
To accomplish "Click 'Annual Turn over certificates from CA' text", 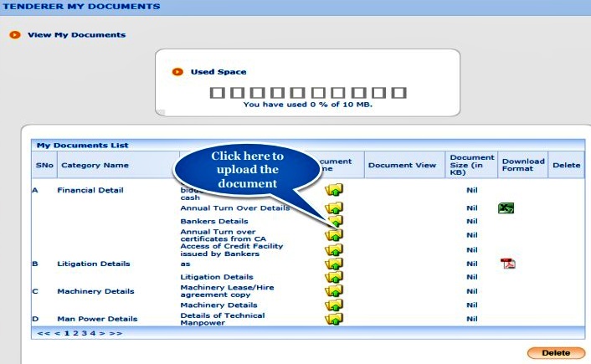I will 224,235.
